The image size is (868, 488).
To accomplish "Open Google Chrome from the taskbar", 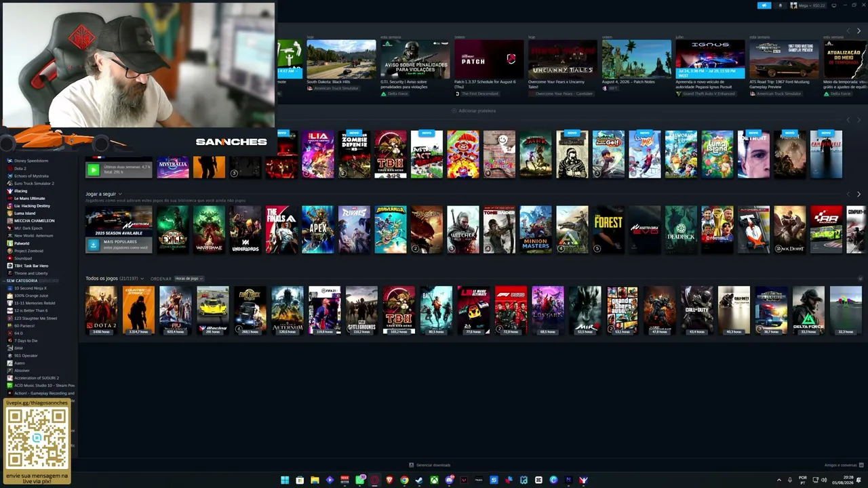I will [404, 480].
